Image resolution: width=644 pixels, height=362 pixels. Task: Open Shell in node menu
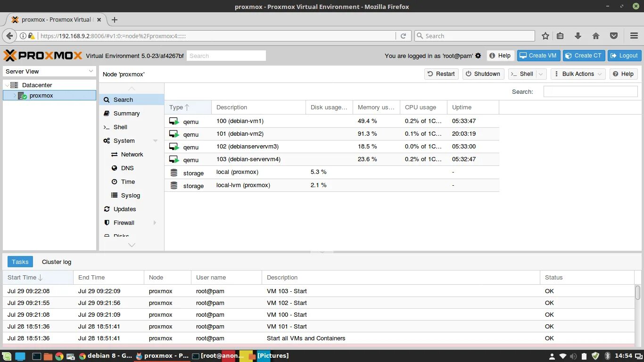pyautogui.click(x=132, y=127)
